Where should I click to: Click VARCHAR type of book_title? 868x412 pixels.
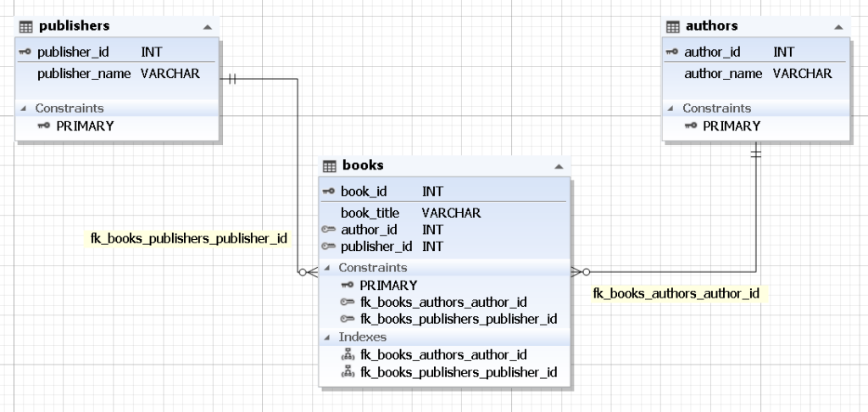(451, 213)
